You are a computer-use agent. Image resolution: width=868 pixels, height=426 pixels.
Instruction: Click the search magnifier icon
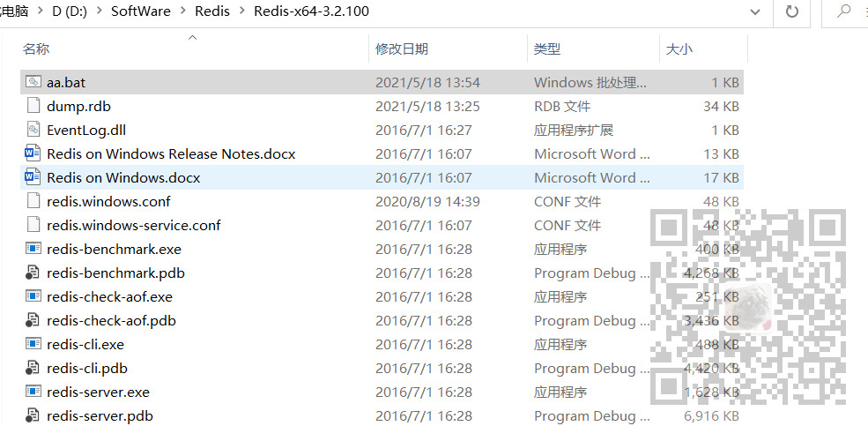843,12
